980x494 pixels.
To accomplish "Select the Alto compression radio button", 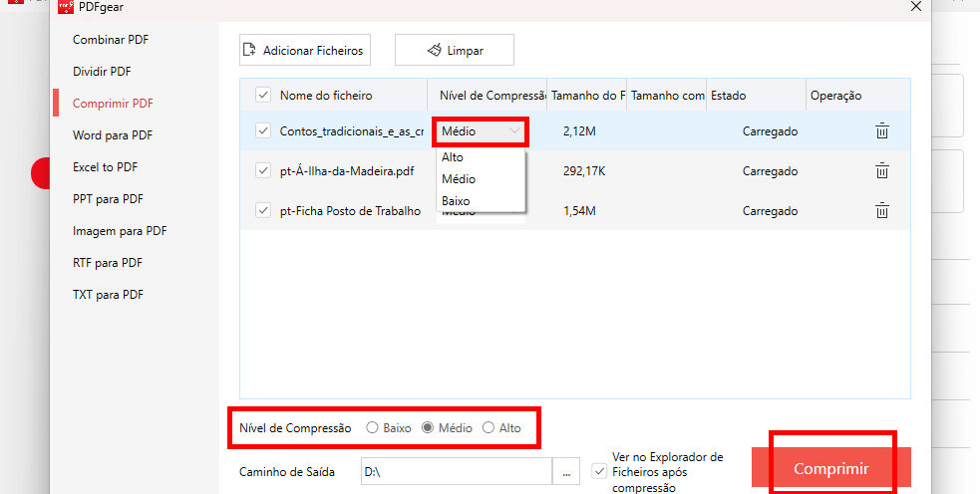I will point(489,428).
